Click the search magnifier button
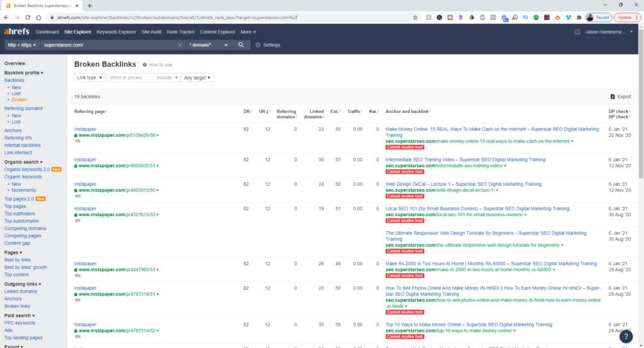 click(241, 45)
